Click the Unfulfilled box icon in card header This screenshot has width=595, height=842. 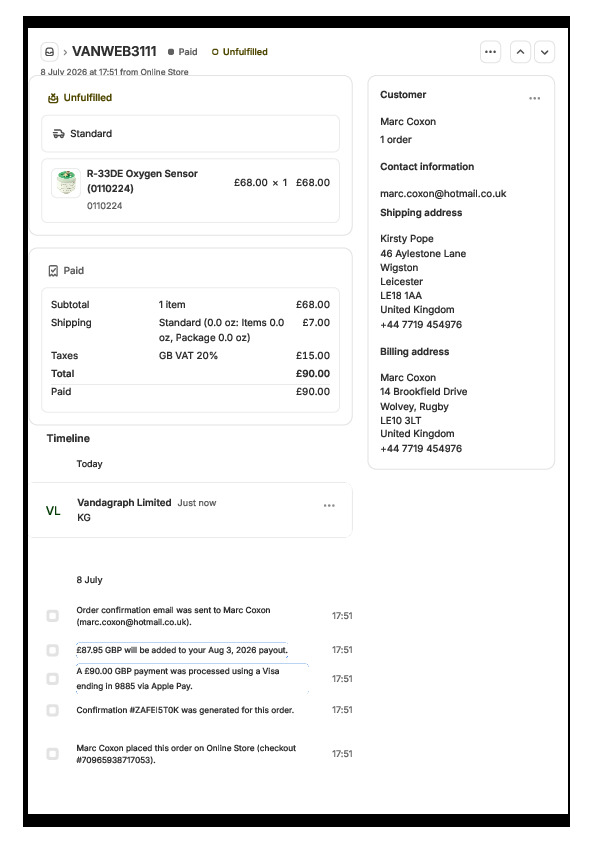(x=53, y=98)
